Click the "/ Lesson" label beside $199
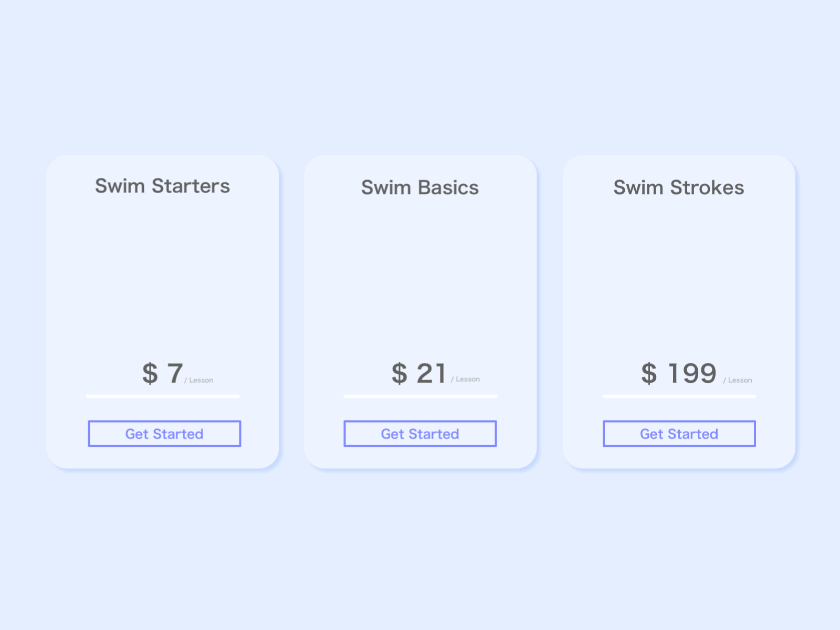This screenshot has width=840, height=630. coord(738,380)
